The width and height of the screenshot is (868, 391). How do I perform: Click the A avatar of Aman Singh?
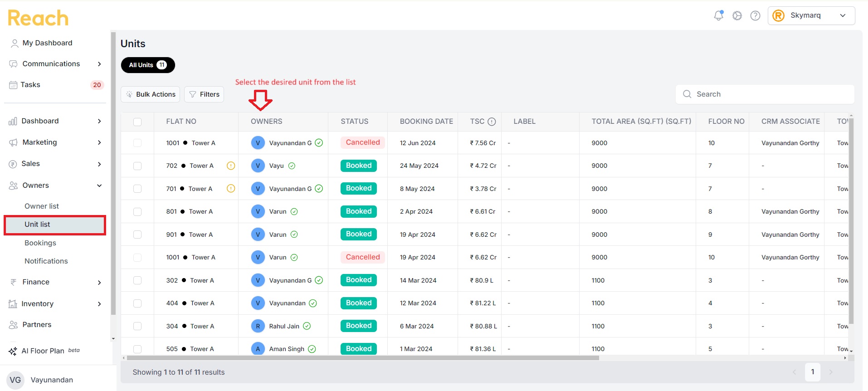(258, 349)
